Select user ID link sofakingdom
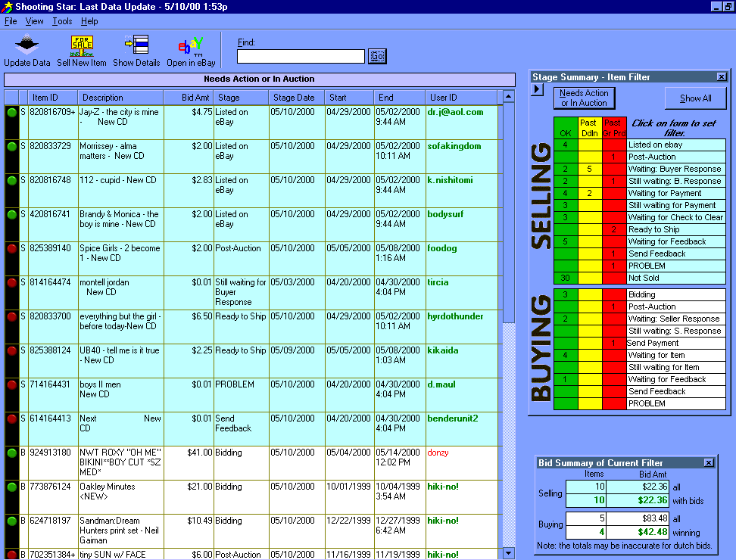 454,147
